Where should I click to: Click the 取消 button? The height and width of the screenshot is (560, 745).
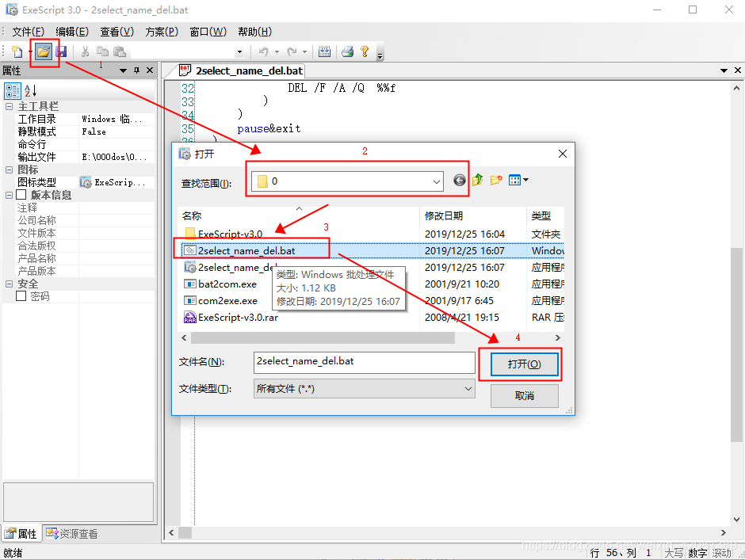click(x=524, y=396)
